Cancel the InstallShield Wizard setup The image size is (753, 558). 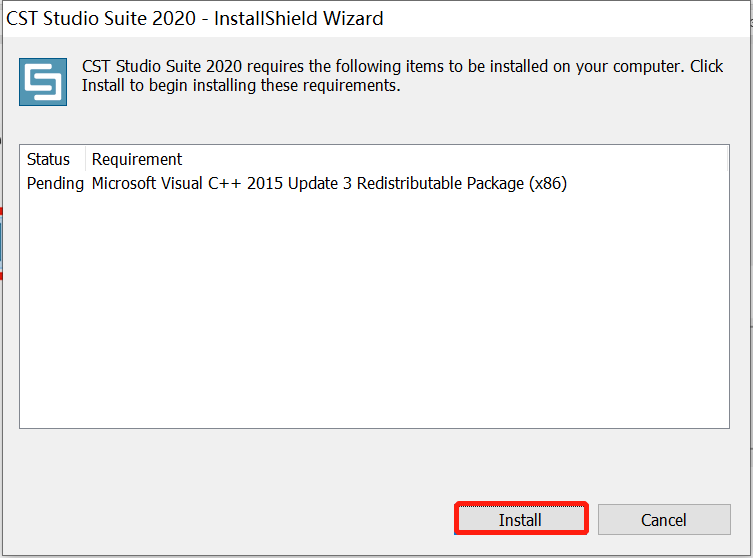[664, 519]
